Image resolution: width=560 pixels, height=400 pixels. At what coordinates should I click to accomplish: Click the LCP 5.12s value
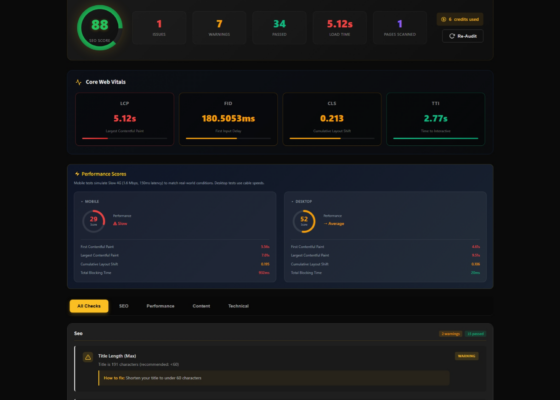(125, 118)
